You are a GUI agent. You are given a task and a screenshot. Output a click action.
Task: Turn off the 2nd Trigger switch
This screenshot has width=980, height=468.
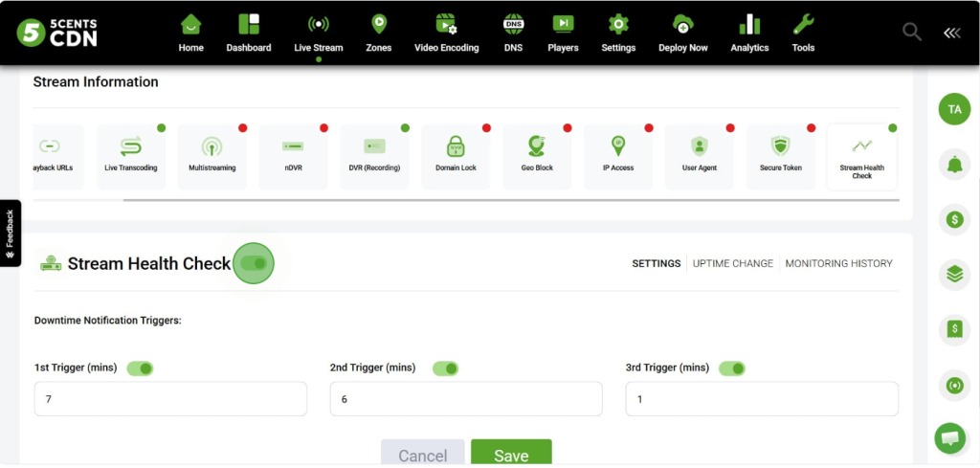point(445,368)
